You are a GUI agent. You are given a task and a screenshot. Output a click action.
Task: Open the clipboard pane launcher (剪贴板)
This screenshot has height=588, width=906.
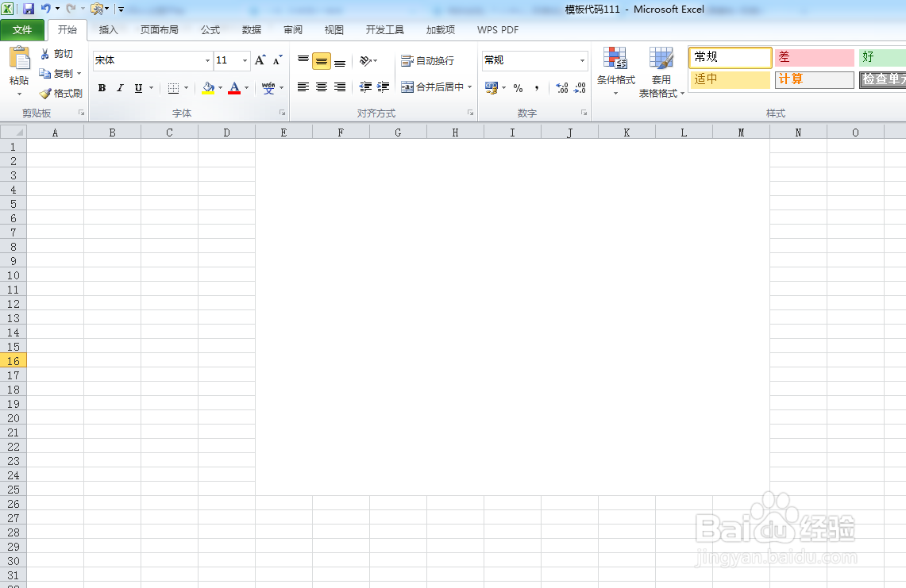click(x=82, y=113)
